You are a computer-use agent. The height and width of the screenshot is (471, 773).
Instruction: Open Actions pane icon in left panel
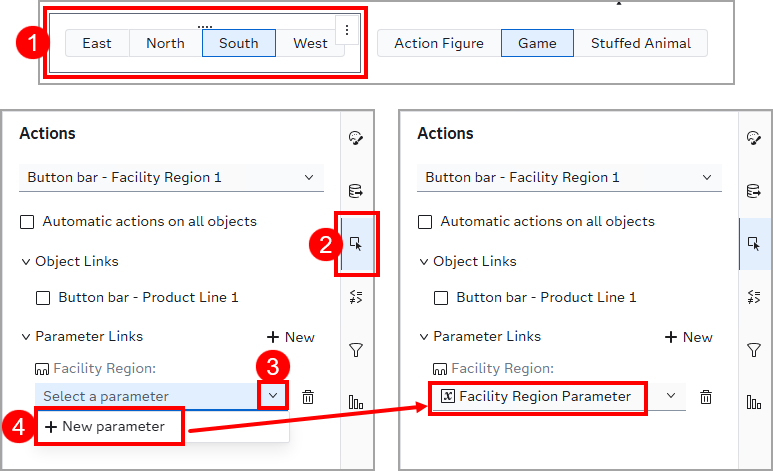pos(356,244)
